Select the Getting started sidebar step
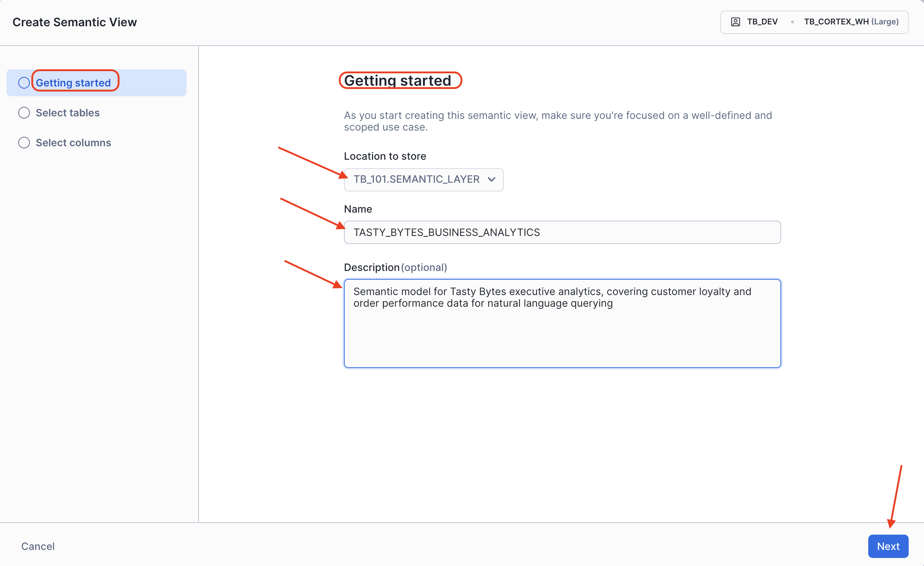 73,82
